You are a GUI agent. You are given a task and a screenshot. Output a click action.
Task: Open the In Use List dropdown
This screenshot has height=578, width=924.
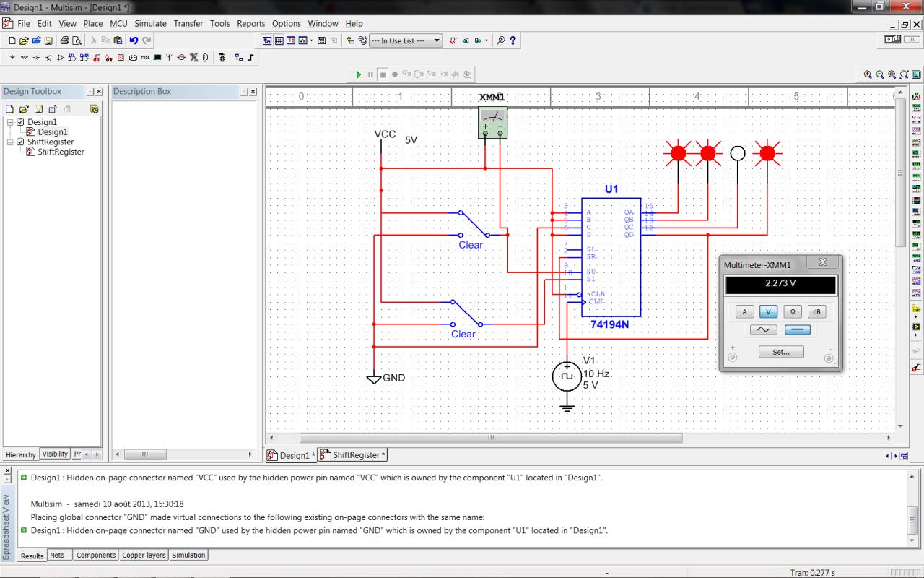(x=437, y=41)
